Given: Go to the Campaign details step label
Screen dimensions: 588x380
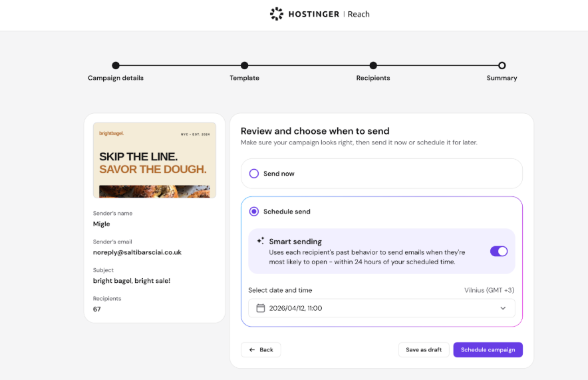Looking at the screenshot, I should [x=116, y=78].
